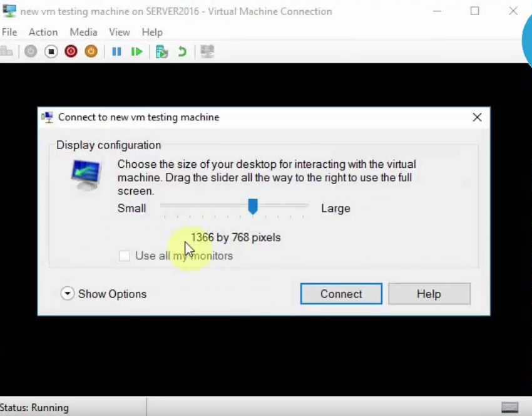
Task: Click the grey Start power icon
Action: click(31, 51)
